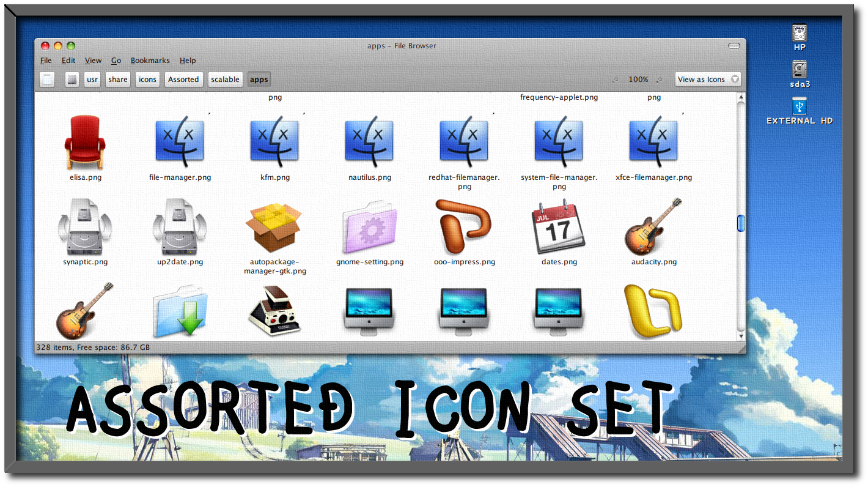Open the polaroid camera icon in bottom row

click(274, 312)
